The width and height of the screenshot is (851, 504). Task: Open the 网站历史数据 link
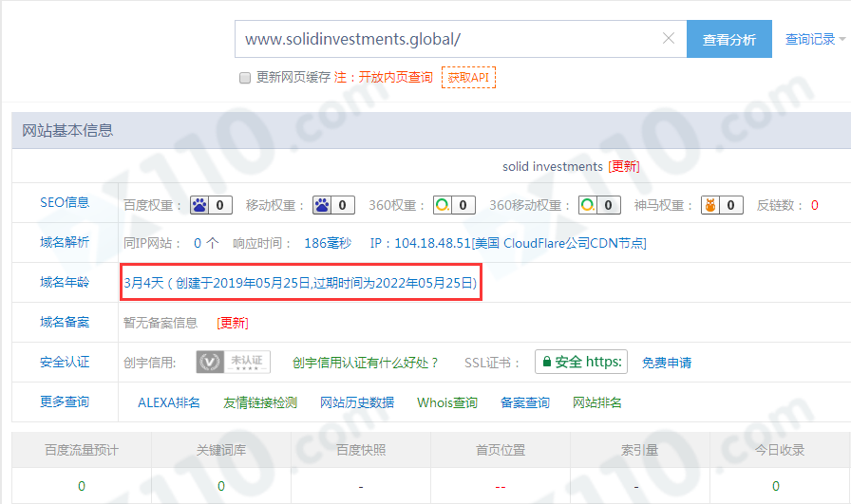(x=357, y=402)
